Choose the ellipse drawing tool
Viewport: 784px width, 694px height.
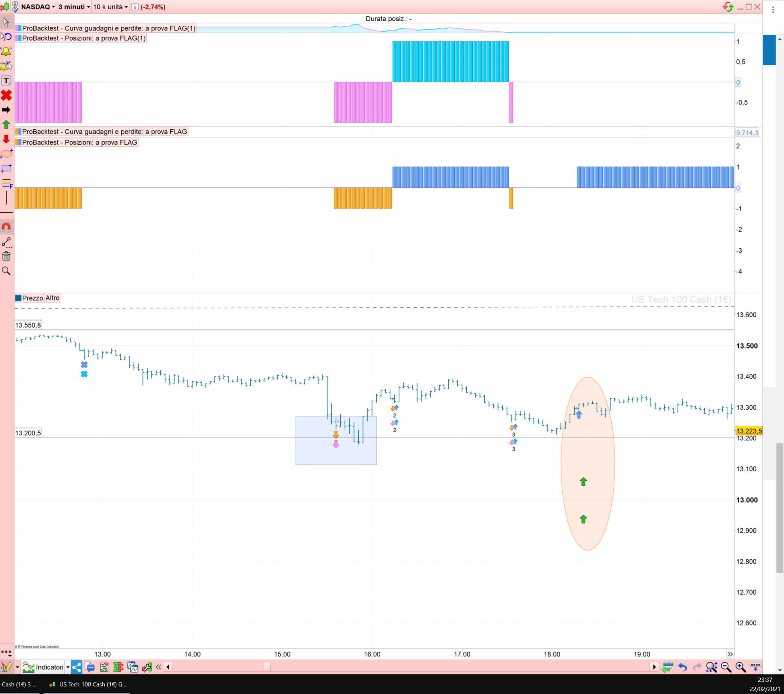click(x=6, y=154)
